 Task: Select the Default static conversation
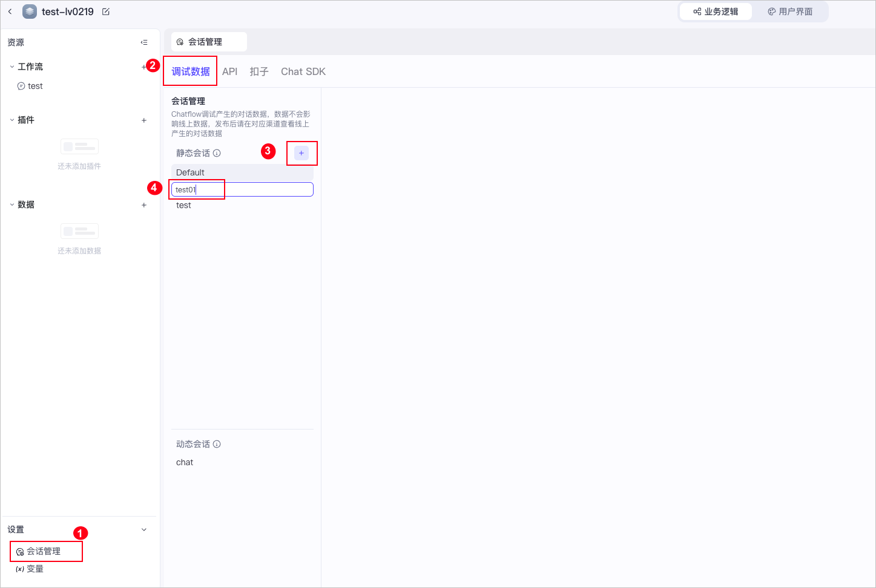(242, 172)
